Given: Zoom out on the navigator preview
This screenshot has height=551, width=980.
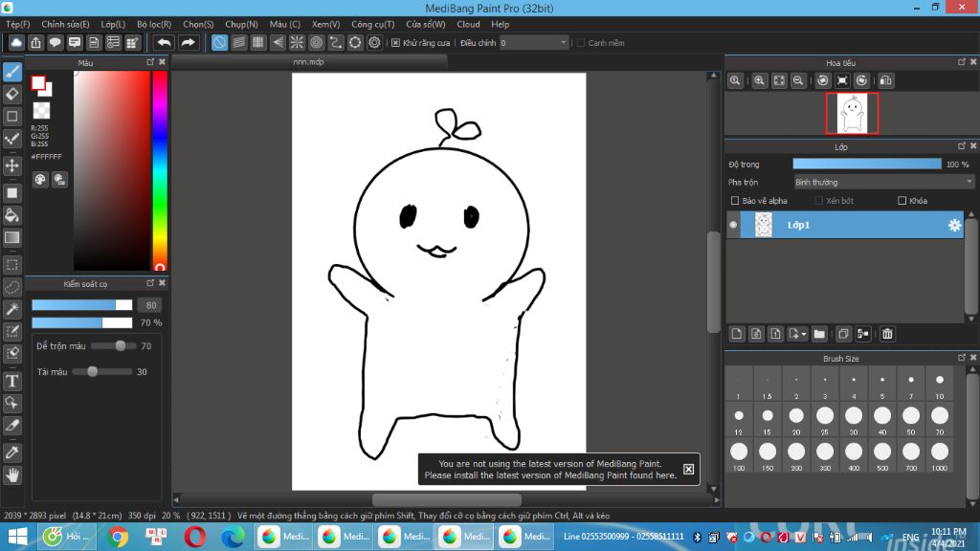Looking at the screenshot, I should click(x=798, y=80).
